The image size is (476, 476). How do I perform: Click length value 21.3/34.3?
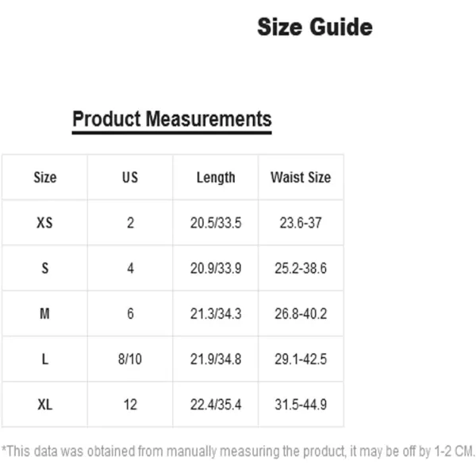coord(216,313)
